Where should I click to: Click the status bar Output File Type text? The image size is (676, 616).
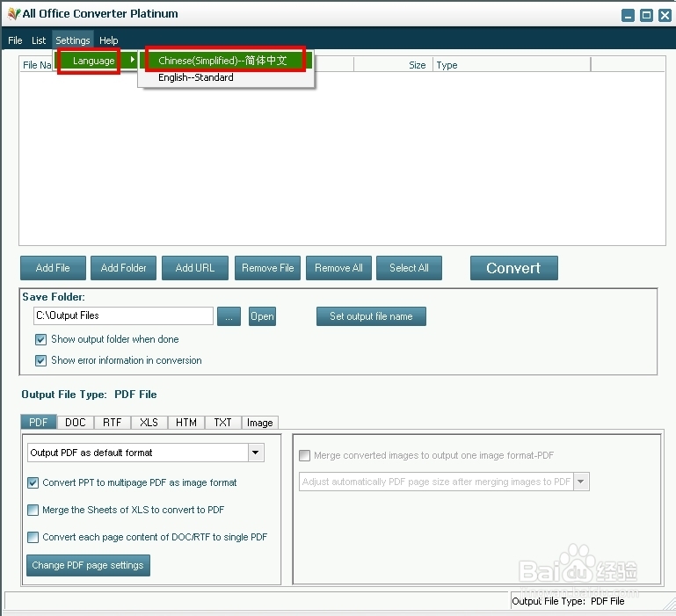[x=568, y=601]
